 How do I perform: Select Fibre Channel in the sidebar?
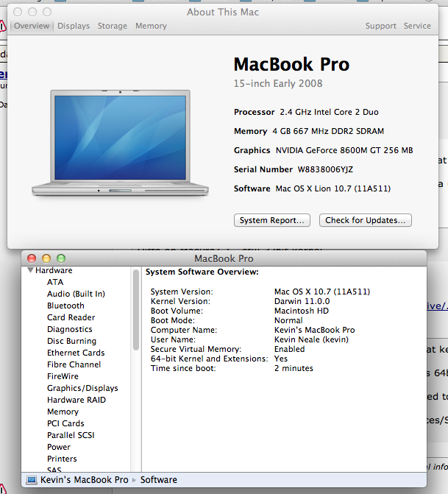pyautogui.click(x=74, y=364)
